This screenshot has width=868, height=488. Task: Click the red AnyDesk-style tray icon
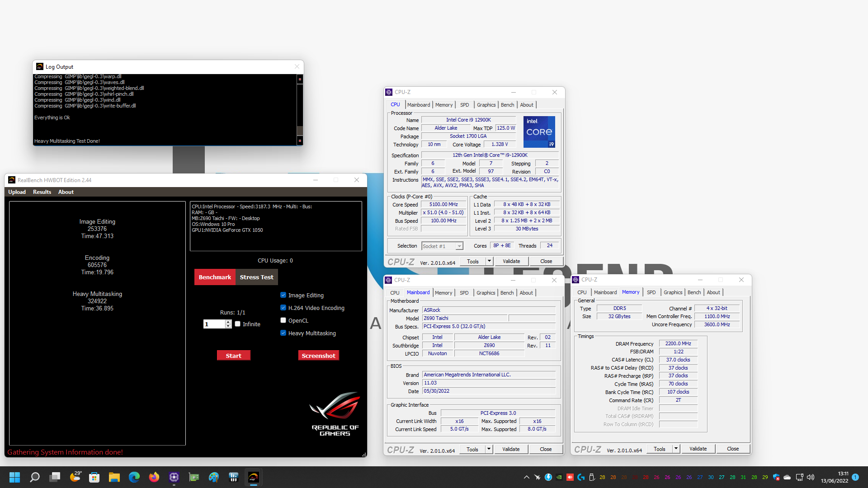[x=570, y=477]
